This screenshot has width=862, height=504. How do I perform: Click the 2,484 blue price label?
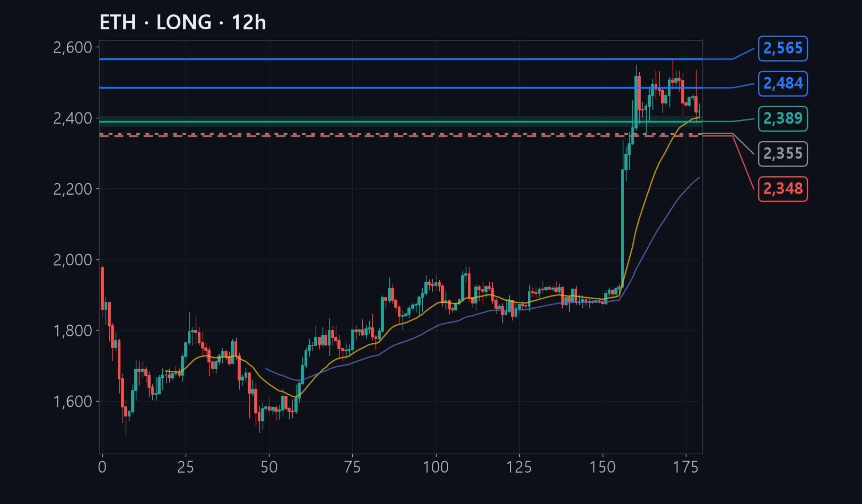point(783,83)
